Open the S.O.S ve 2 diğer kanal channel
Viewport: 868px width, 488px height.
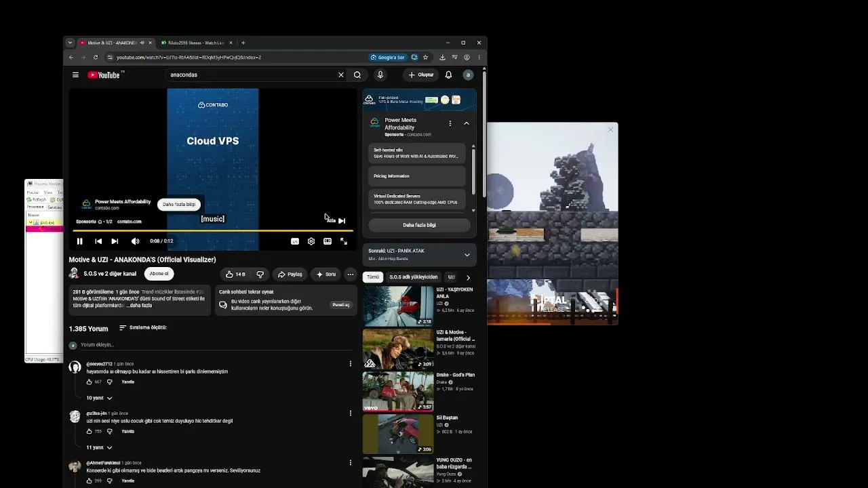110,274
